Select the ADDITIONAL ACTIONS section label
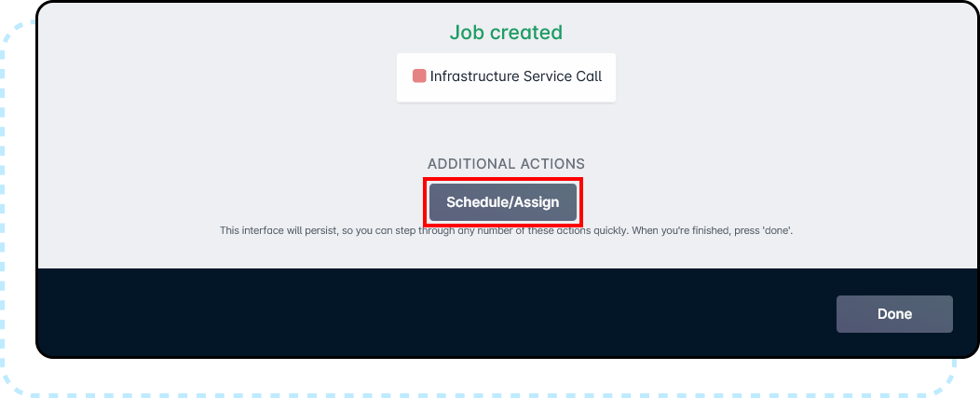Image resolution: width=980 pixels, height=398 pixels. point(506,164)
